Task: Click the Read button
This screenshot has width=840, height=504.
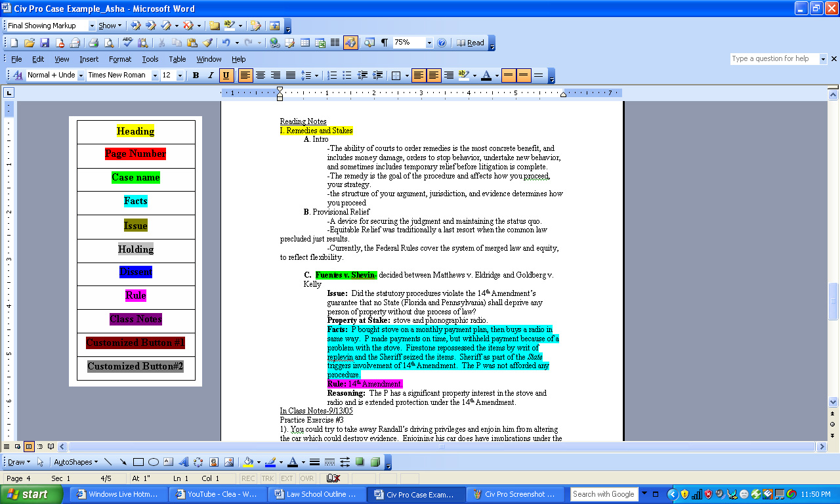Action: click(471, 43)
